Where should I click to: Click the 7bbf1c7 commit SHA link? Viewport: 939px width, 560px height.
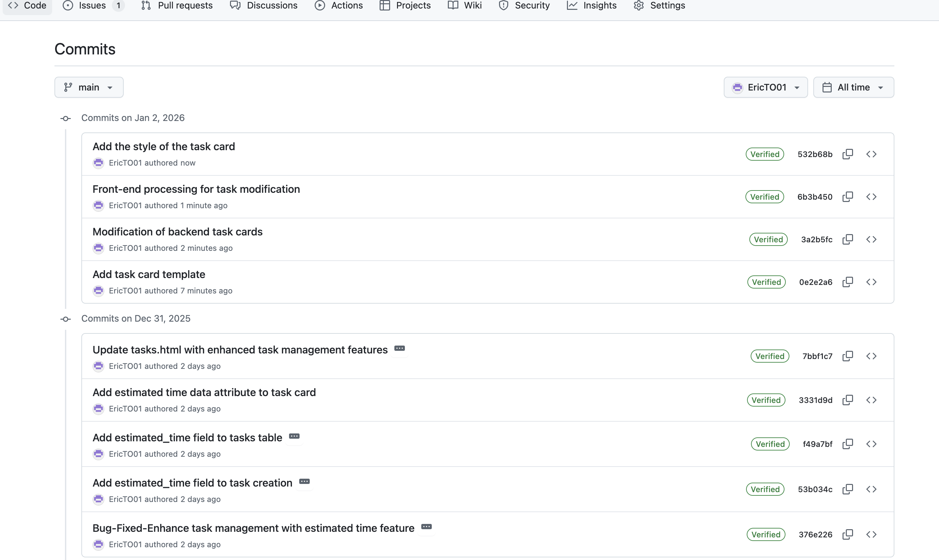817,356
